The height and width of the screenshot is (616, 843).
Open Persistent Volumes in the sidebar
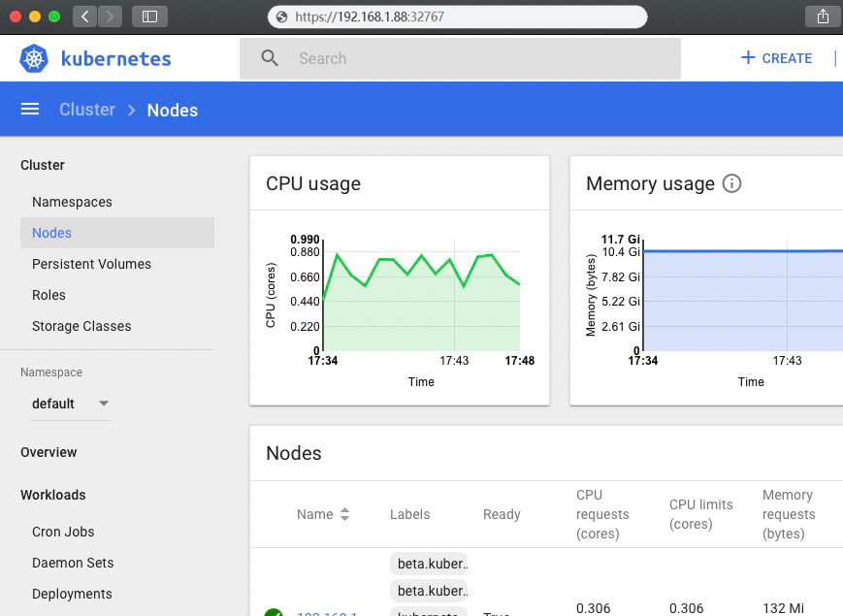91,264
